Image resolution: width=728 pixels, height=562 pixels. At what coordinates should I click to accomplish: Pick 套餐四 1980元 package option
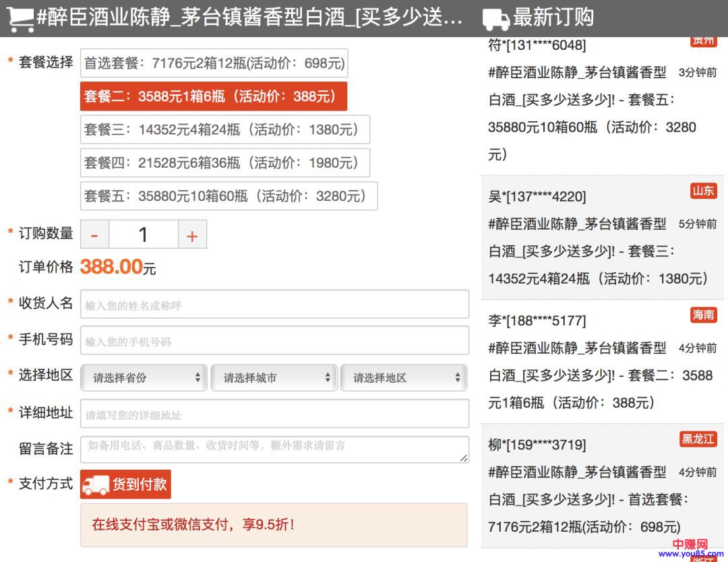point(224,162)
